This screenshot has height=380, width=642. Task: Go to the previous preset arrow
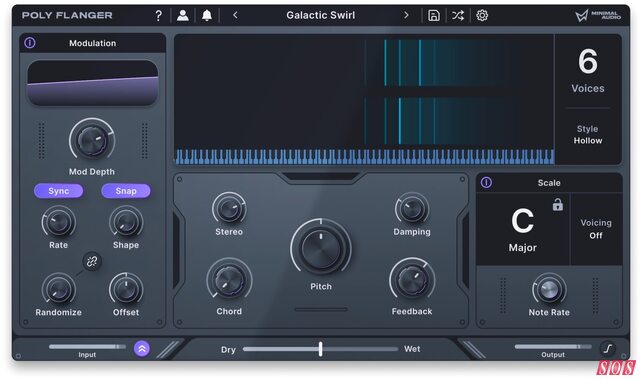[235, 15]
